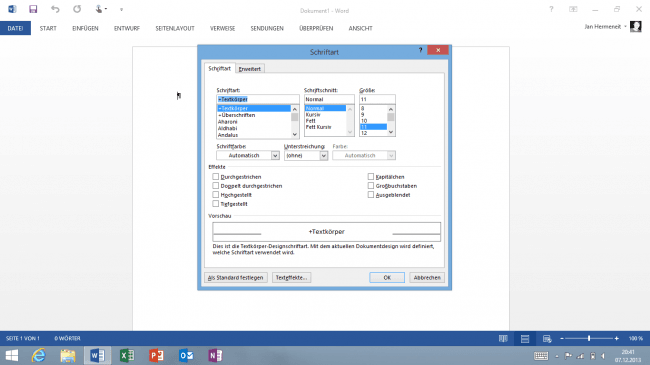650x365 pixels.
Task: Launch Internet Explorer from taskbar
Action: click(39, 355)
